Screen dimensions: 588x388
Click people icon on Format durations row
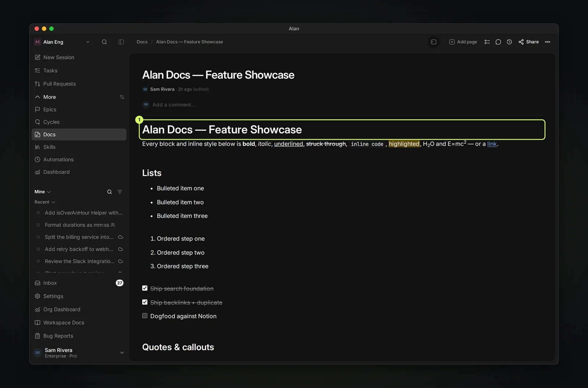coord(113,225)
